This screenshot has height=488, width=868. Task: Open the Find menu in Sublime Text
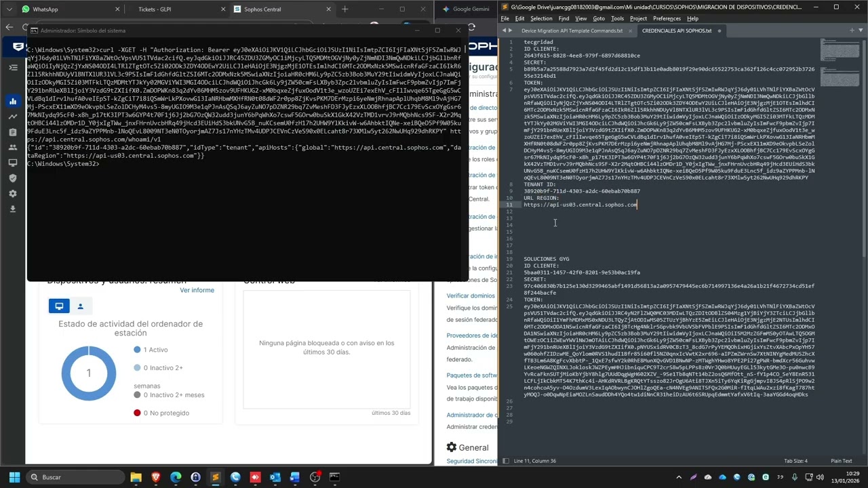(564, 18)
